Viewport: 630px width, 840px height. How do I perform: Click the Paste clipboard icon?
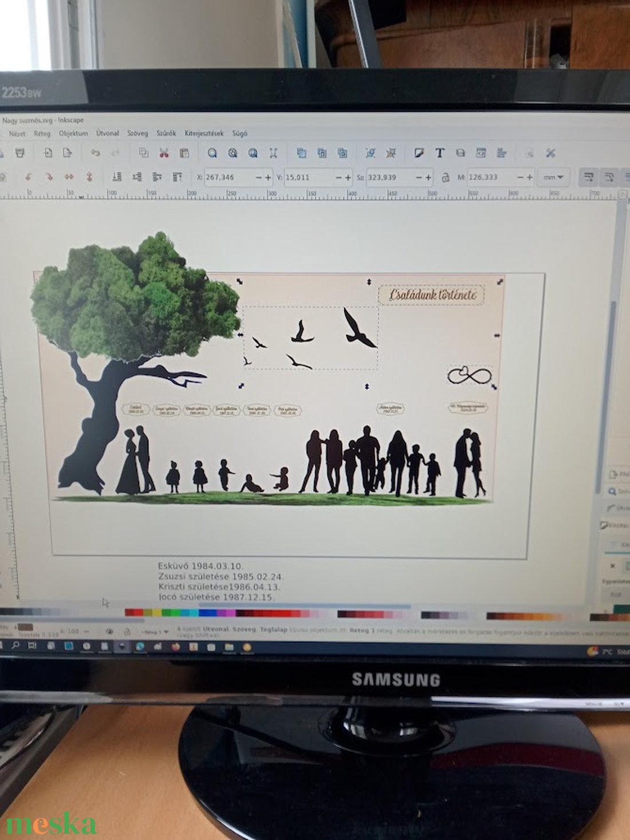pos(184,153)
